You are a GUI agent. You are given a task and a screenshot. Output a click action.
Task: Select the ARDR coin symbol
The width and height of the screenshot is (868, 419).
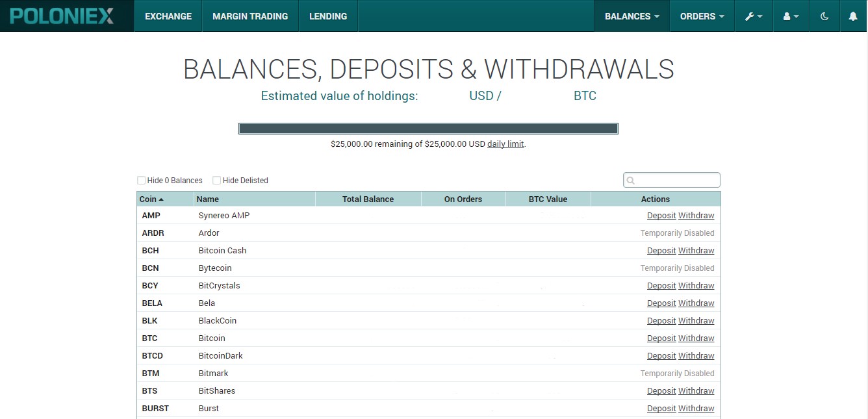[153, 233]
